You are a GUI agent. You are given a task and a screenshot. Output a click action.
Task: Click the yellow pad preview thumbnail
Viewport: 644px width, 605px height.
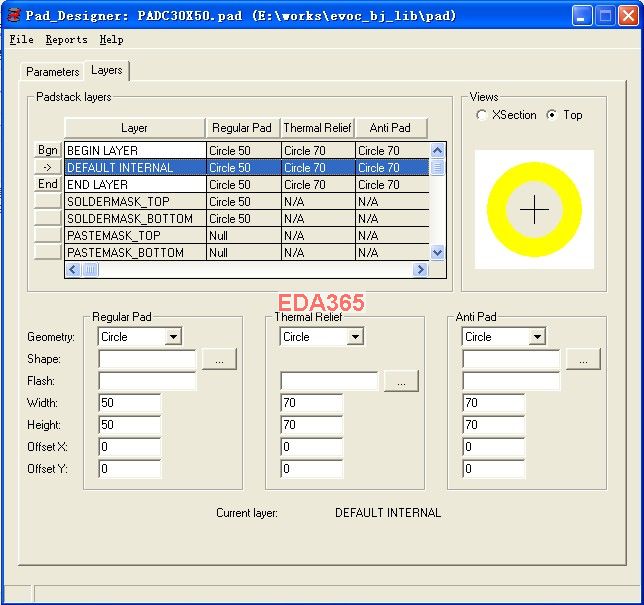click(x=534, y=209)
